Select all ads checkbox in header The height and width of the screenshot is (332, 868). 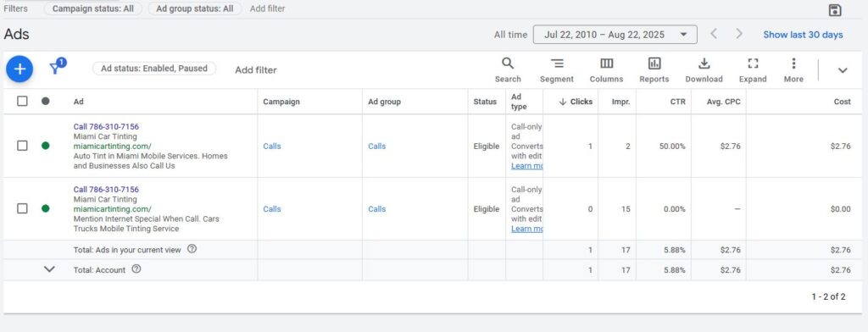point(22,102)
